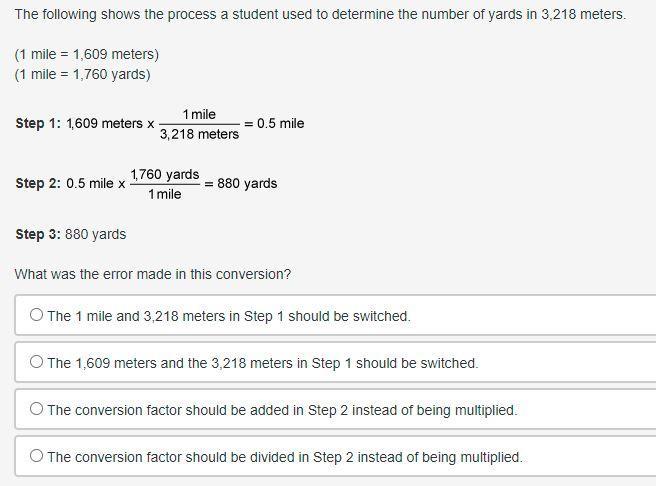Click the '= 0.5 mile' result
The width and height of the screenshot is (656, 486).
[x=274, y=123]
